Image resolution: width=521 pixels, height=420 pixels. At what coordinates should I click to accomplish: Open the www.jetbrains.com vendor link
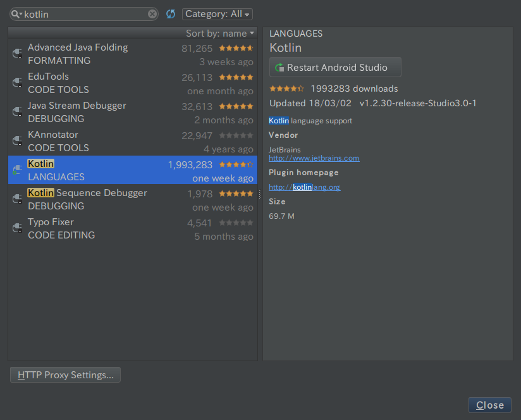[x=314, y=158]
